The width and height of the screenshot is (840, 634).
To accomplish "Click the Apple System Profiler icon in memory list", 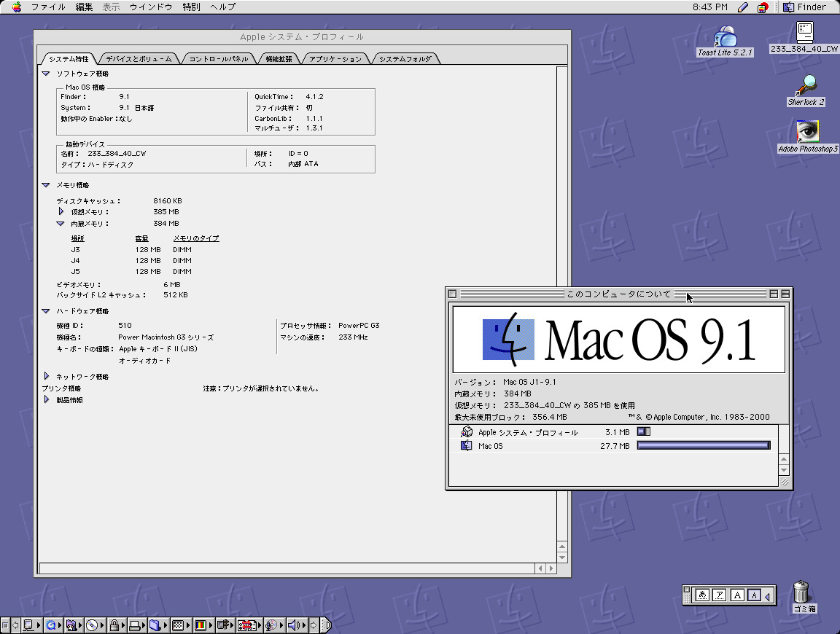I will click(x=467, y=431).
